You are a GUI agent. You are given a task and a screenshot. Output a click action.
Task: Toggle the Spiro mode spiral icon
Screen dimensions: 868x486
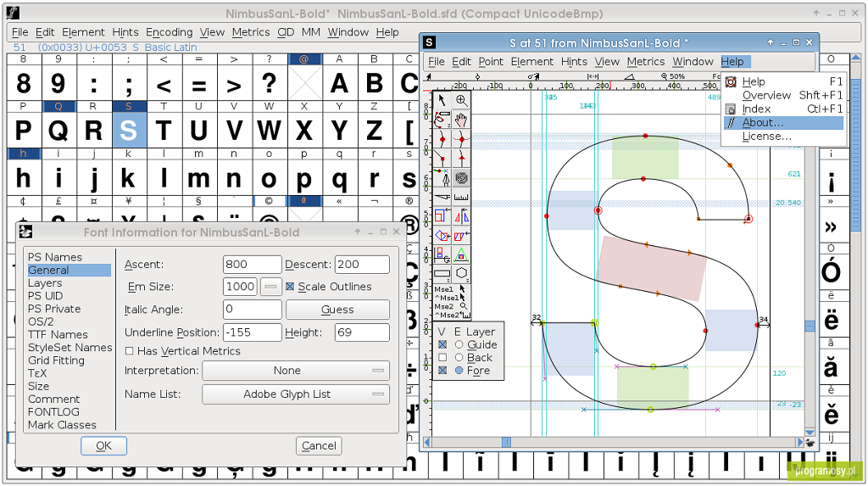tap(461, 177)
